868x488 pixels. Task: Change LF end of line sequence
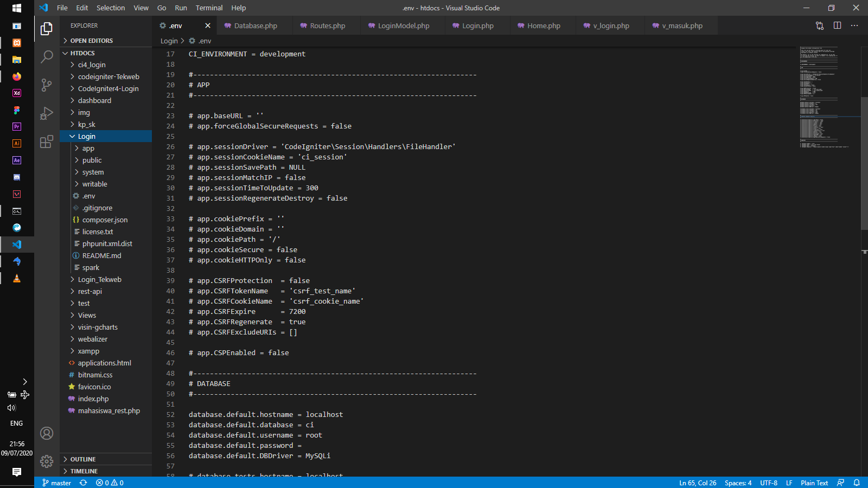pyautogui.click(x=789, y=483)
